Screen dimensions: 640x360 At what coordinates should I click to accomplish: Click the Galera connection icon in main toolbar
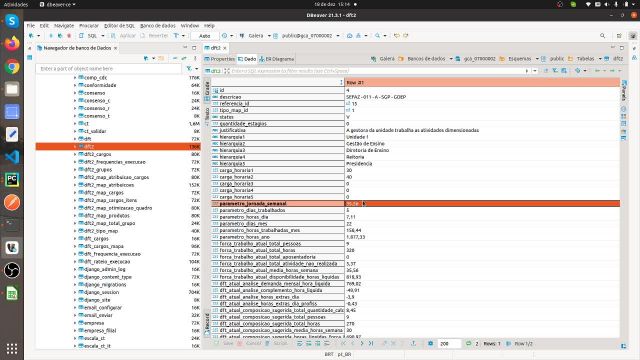242,36
